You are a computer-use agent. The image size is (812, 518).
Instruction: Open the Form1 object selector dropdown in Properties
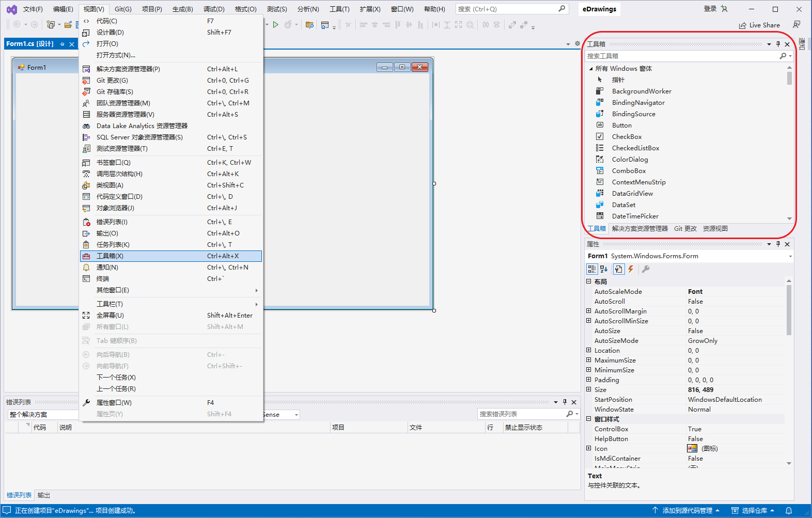point(790,257)
